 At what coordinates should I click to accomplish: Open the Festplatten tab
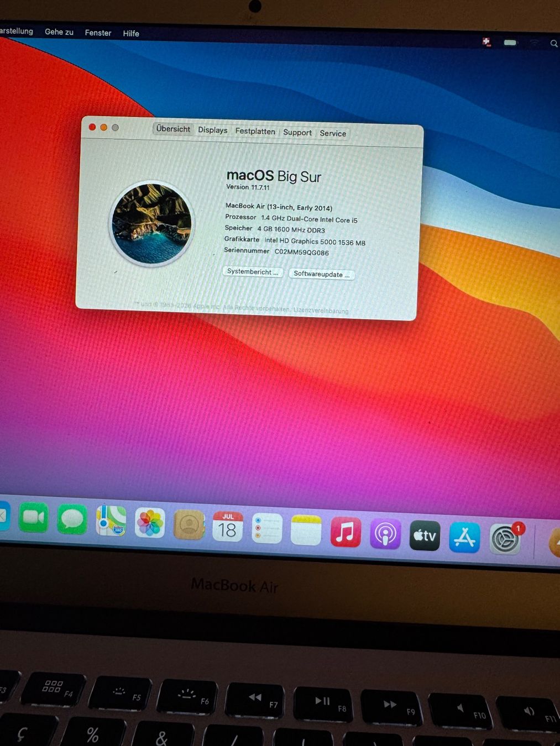[255, 131]
